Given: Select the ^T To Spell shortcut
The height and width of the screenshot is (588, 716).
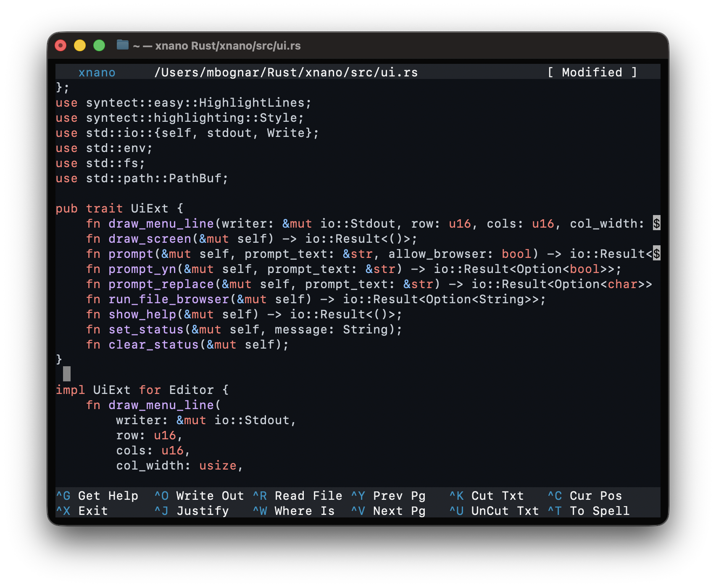Looking at the screenshot, I should click(x=589, y=511).
